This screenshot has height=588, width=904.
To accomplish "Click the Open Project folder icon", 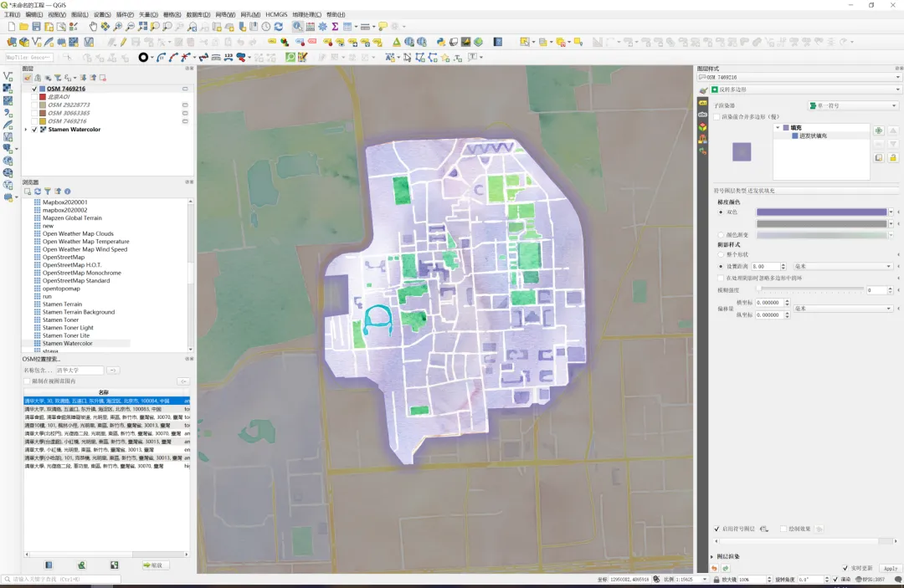I will tap(23, 27).
